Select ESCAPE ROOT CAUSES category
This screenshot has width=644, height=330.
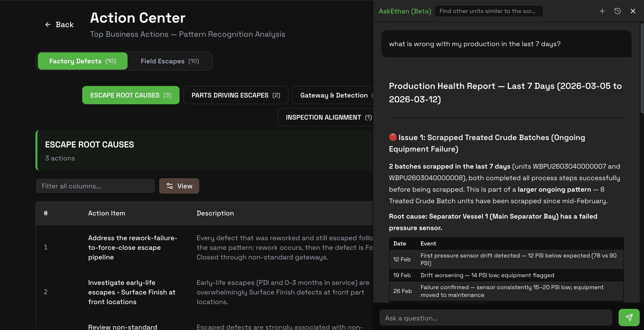[x=131, y=95]
